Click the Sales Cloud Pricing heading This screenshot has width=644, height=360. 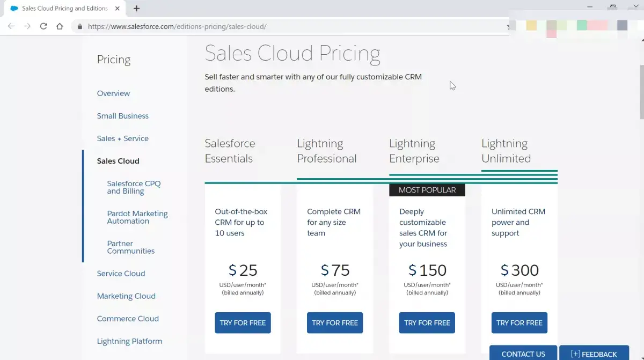point(292,53)
